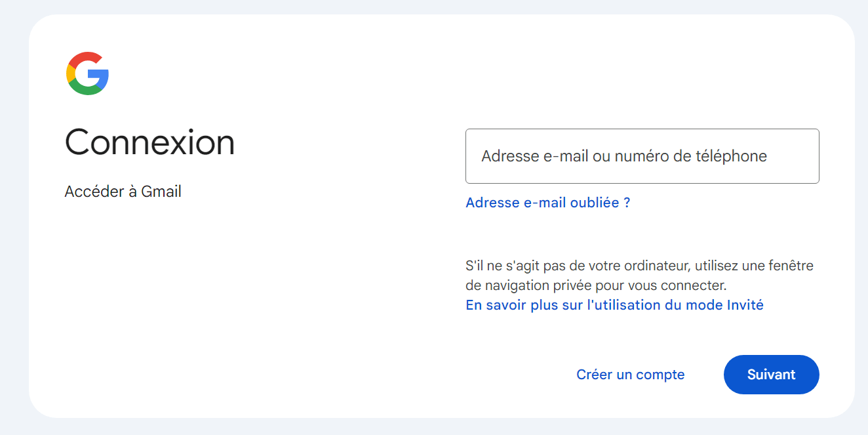This screenshot has width=868, height=435.
Task: Activate the outlined sign-in text box
Action: point(642,156)
